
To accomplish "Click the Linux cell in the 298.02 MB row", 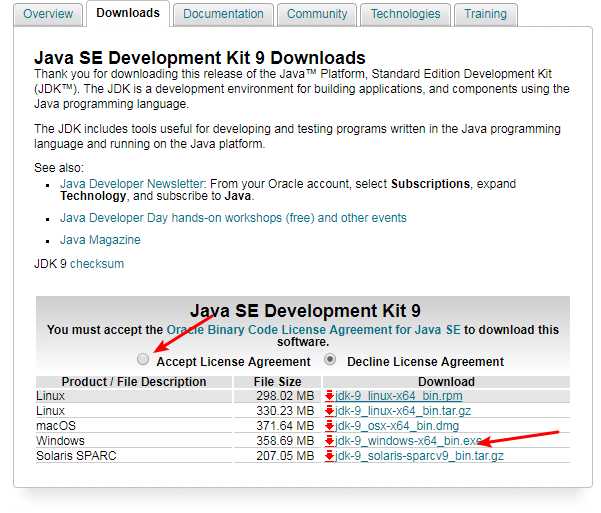I will click(x=134, y=396).
